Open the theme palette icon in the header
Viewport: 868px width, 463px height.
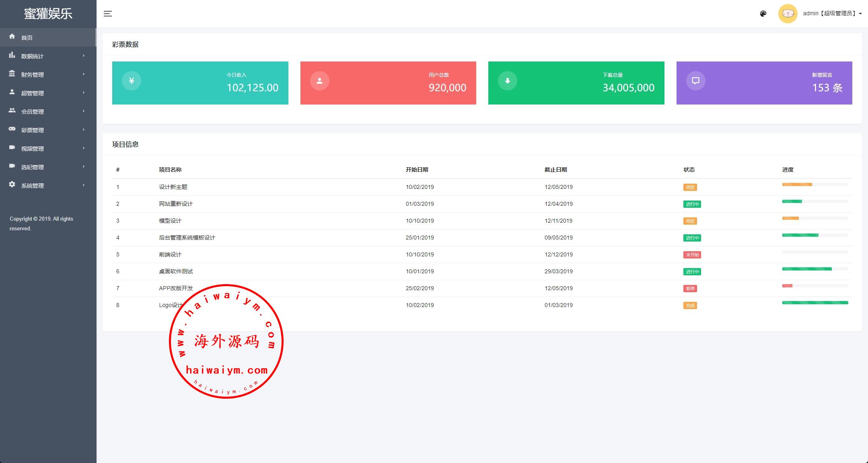coord(763,14)
